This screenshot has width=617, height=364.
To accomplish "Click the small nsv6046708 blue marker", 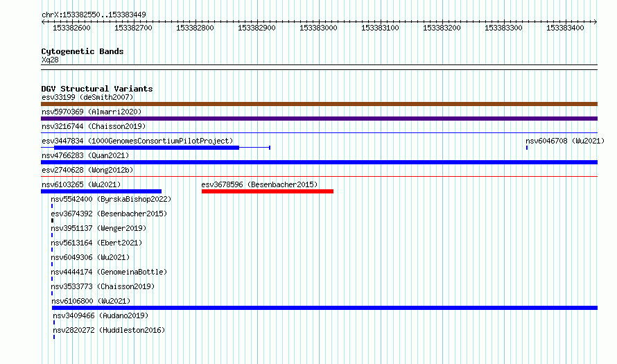I will [527, 148].
